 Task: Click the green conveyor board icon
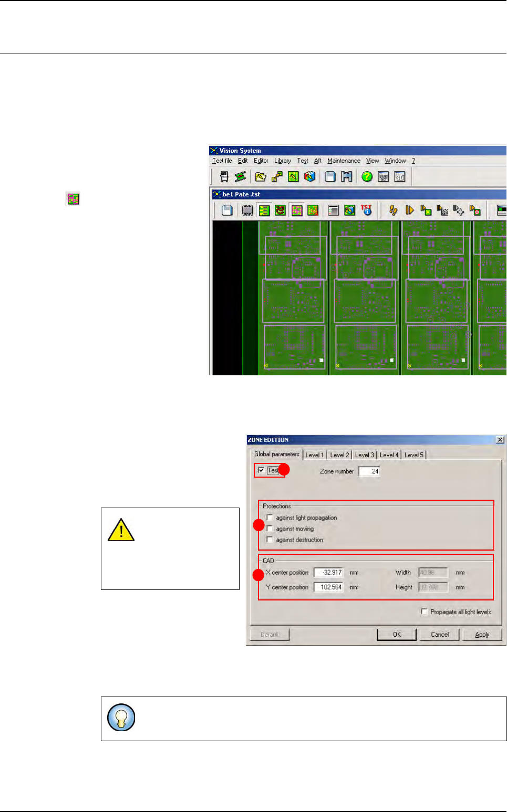pyautogui.click(x=241, y=177)
